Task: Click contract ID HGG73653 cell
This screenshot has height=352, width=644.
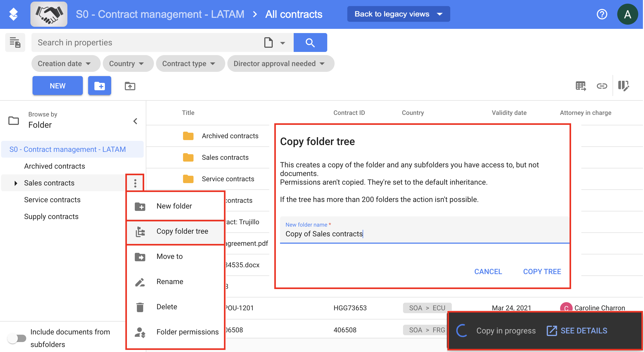Action: pos(350,308)
